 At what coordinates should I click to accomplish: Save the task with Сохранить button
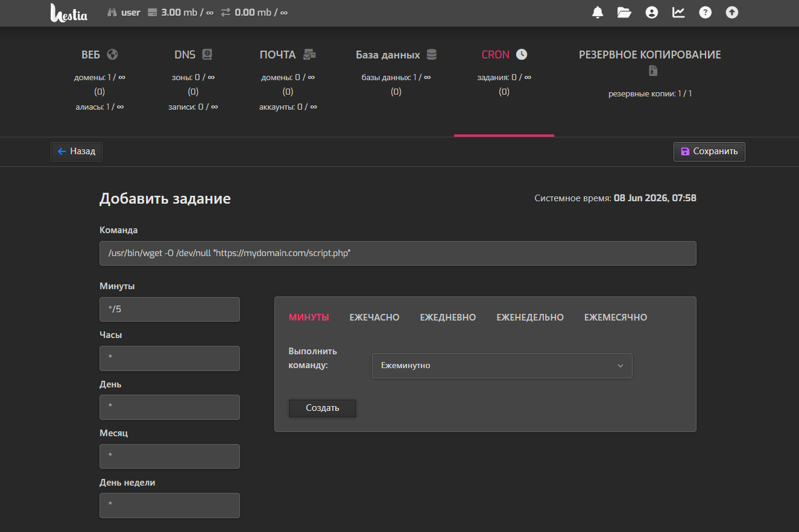coord(709,152)
